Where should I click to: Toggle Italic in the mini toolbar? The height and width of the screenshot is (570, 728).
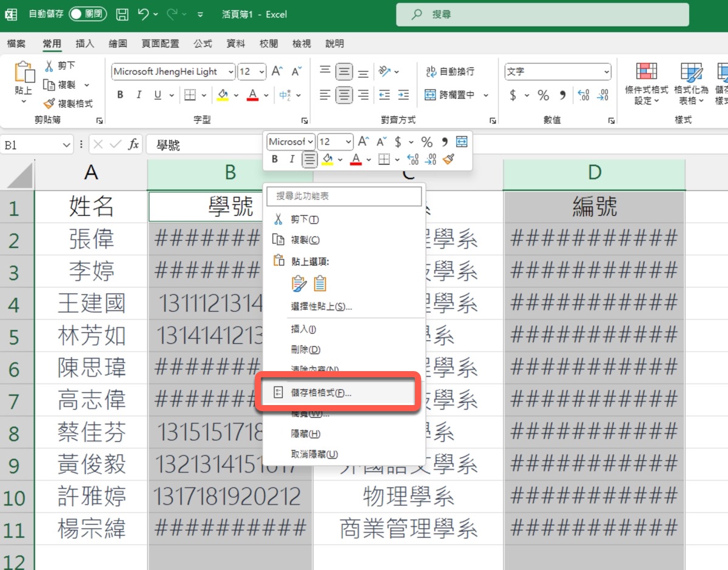pos(292,159)
